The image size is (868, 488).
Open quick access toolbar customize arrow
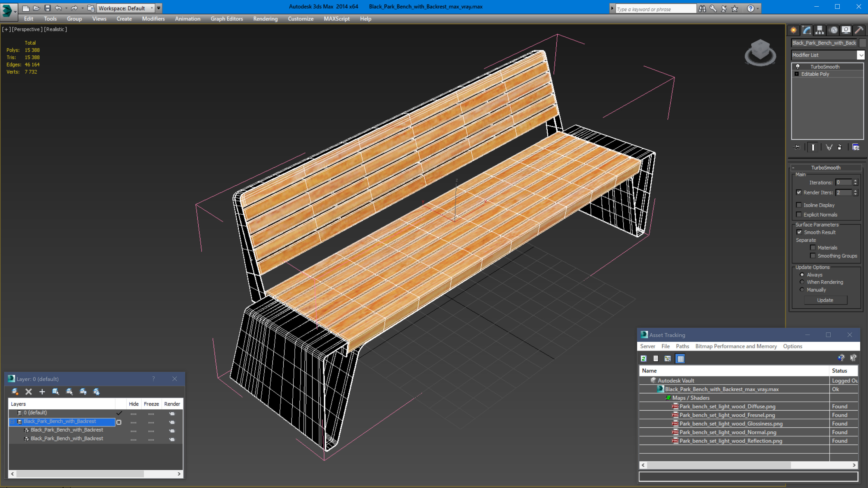coord(159,8)
